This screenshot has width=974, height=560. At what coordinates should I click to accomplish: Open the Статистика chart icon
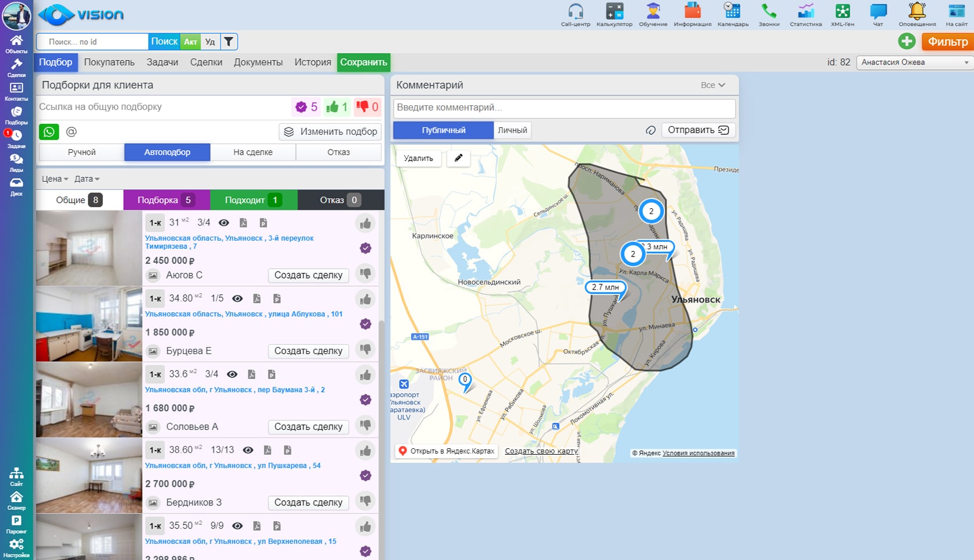[x=805, y=13]
